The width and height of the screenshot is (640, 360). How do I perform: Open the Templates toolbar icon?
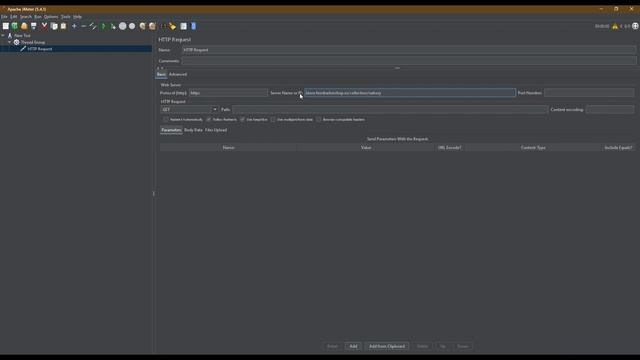[x=15, y=26]
